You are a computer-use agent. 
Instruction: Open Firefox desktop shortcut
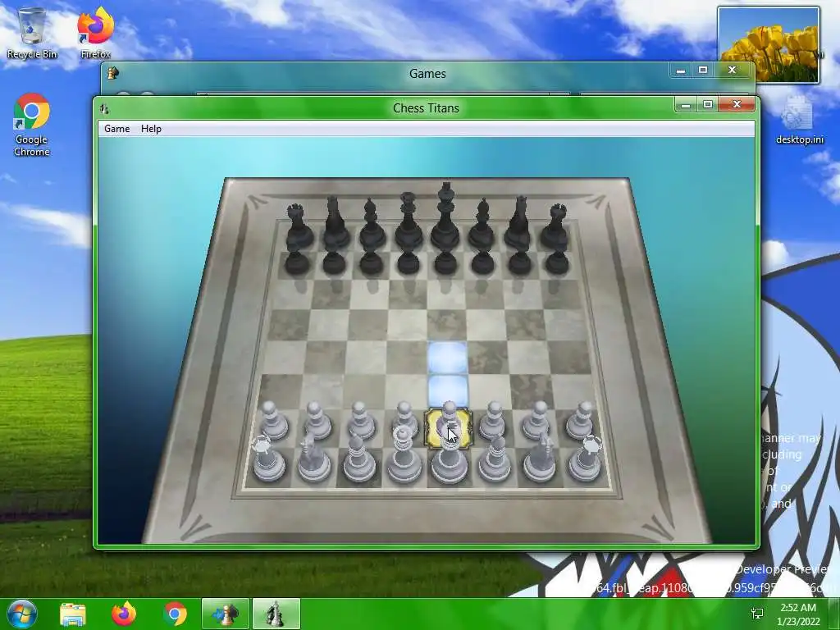(x=95, y=33)
